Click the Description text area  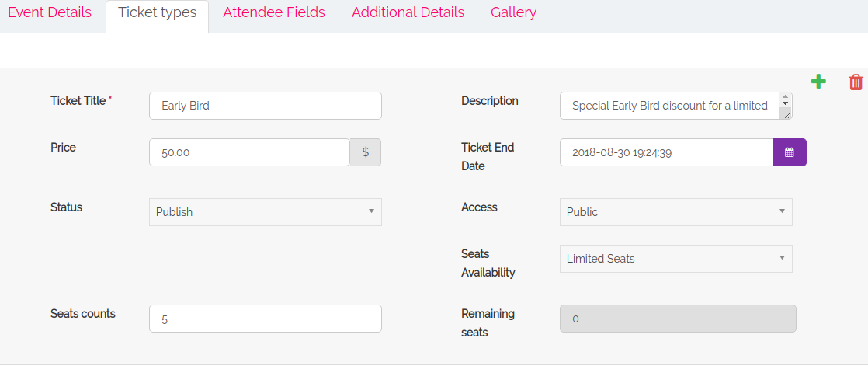pyautogui.click(x=669, y=106)
